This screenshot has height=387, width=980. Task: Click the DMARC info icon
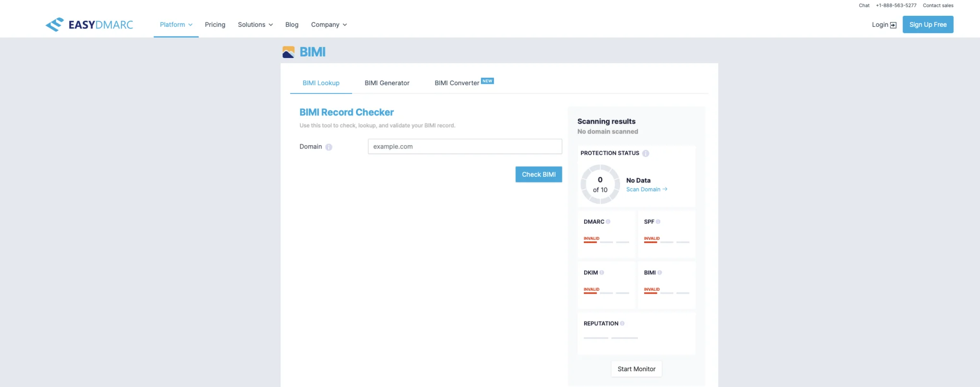coord(608,222)
